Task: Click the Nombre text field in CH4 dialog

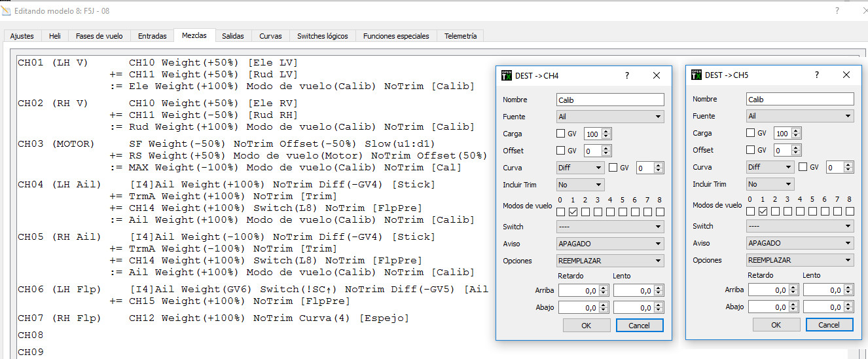Action: (610, 100)
